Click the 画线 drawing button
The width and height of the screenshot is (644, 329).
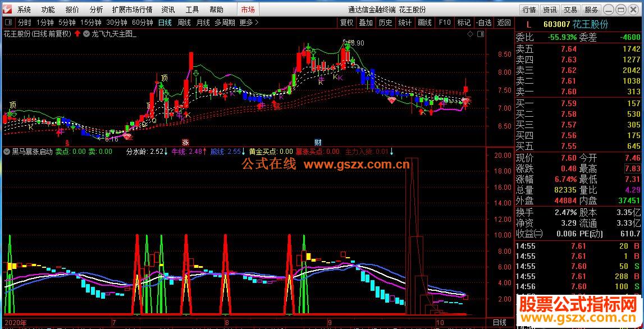pos(424,22)
